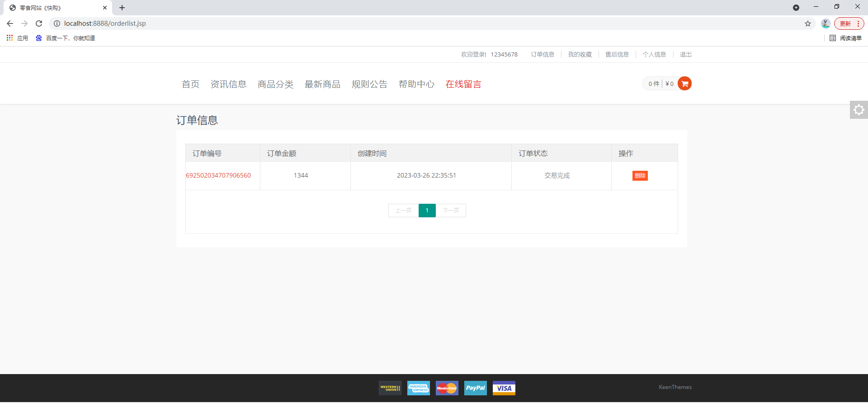Click the browser forward arrow
Screen dimensions: 868x403
[x=24, y=23]
